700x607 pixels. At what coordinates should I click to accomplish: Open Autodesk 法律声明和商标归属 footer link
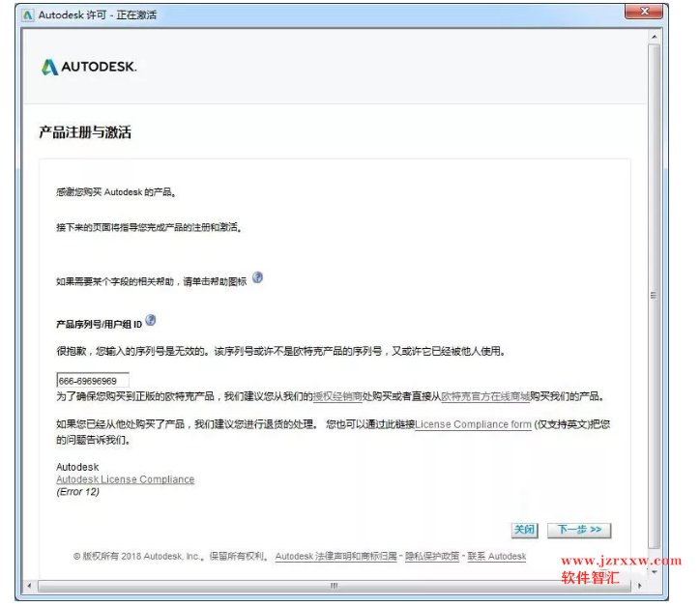pyautogui.click(x=336, y=557)
